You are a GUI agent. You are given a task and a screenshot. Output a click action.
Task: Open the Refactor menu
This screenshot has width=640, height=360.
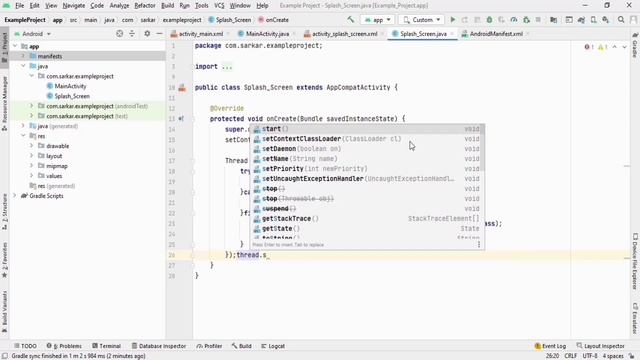tap(145, 6)
